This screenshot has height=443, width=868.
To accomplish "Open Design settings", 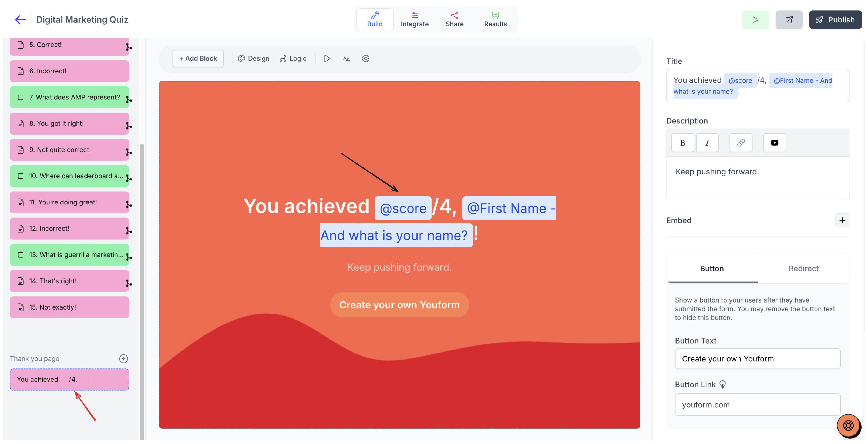I will coord(253,58).
